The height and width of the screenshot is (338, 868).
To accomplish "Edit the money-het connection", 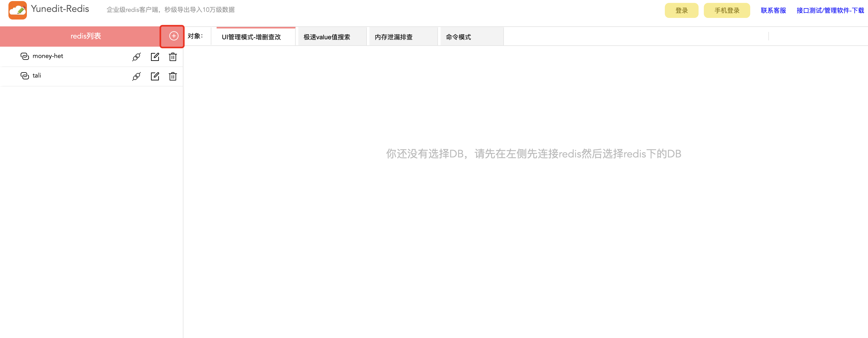I will pyautogui.click(x=155, y=57).
